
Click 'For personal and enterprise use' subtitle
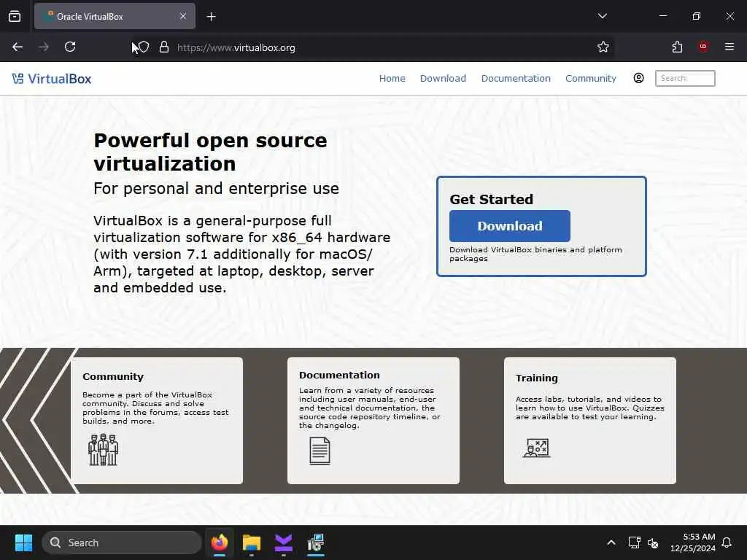tap(216, 189)
